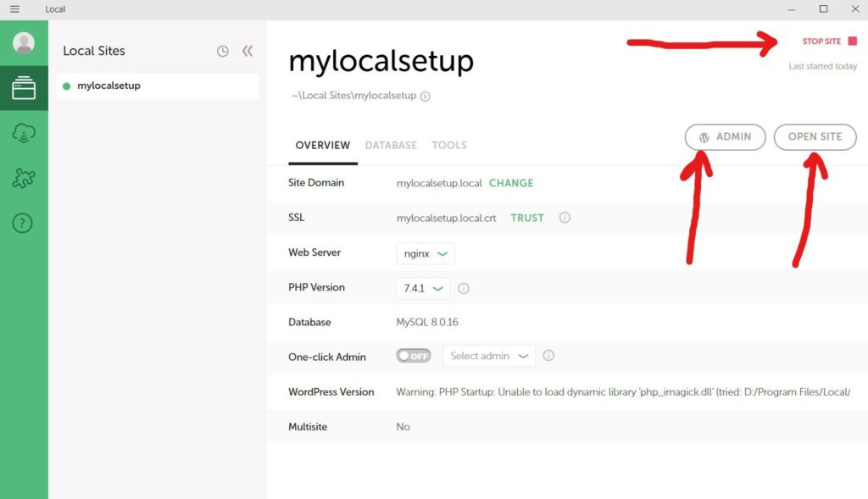The image size is (868, 499).
Task: Switch to the Database tab
Action: pyautogui.click(x=391, y=145)
